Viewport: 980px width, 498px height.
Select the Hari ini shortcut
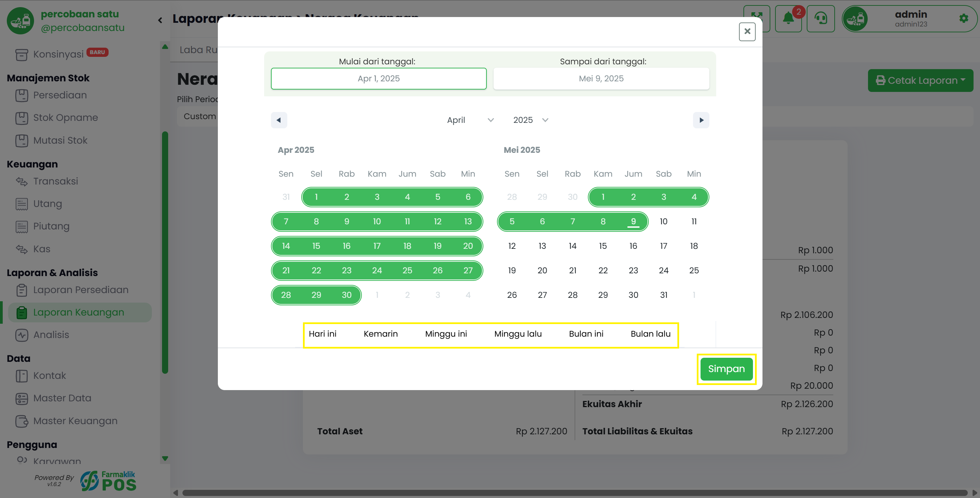tap(323, 334)
